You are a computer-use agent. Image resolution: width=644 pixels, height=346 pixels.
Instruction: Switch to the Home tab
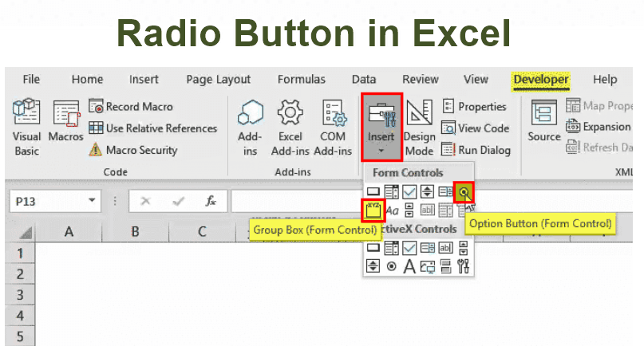(87, 79)
